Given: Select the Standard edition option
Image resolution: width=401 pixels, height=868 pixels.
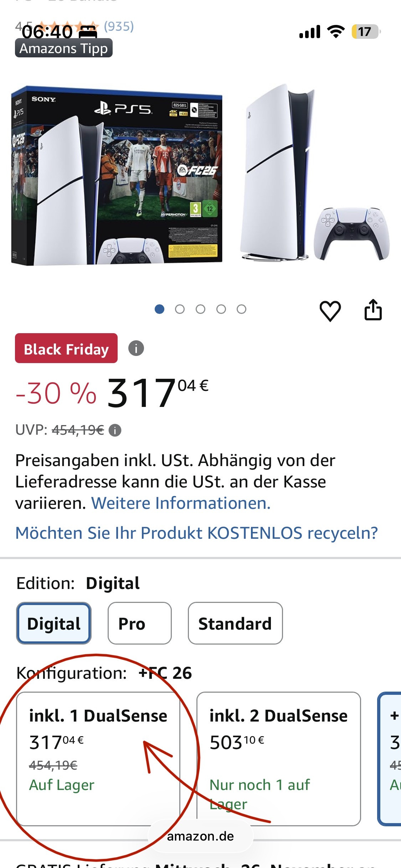Looking at the screenshot, I should tap(235, 623).
